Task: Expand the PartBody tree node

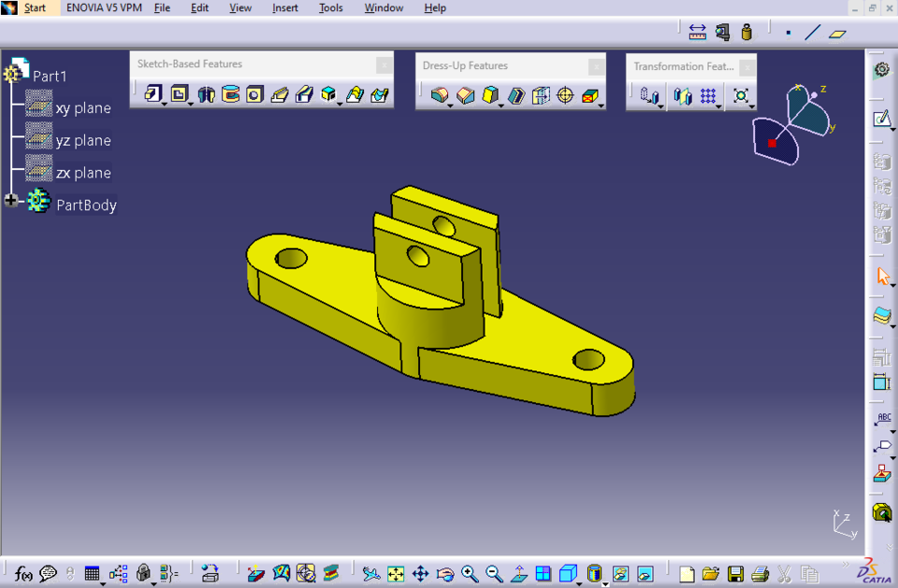Action: pos(9,200)
